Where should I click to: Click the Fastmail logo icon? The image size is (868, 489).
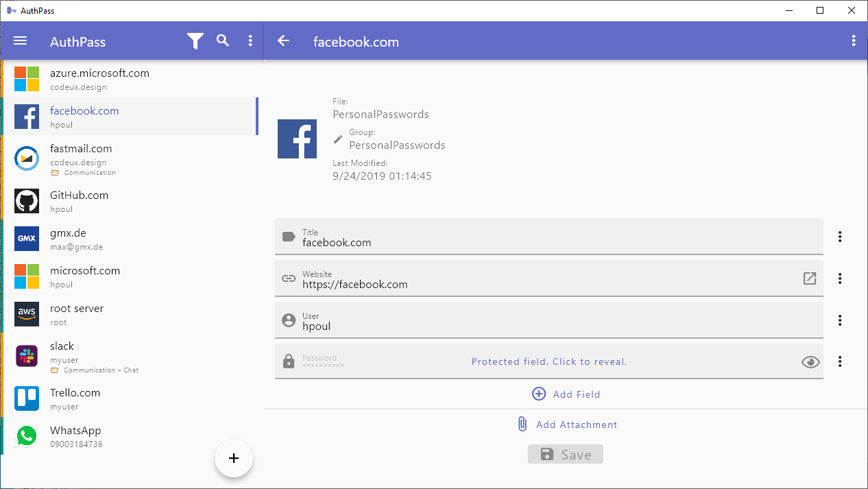[x=27, y=158]
